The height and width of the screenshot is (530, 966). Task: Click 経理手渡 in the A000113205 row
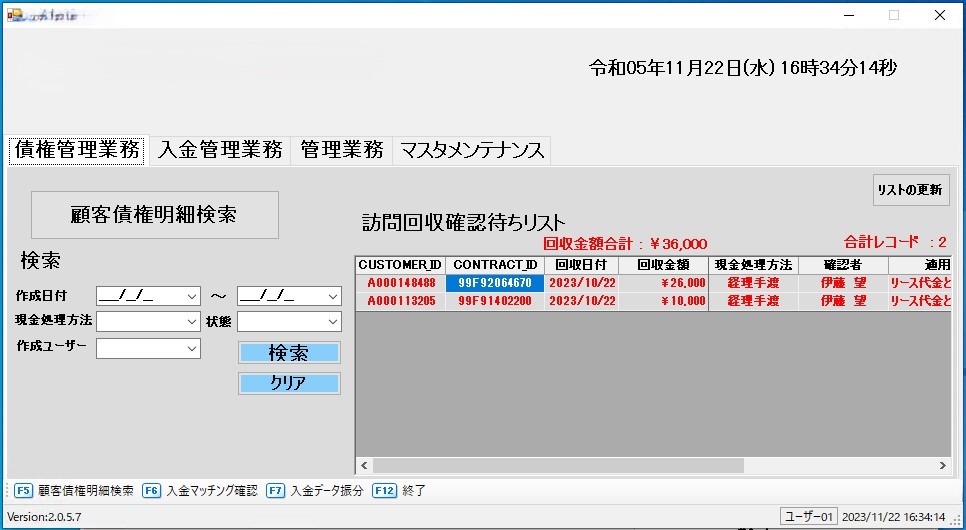pyautogui.click(x=753, y=301)
